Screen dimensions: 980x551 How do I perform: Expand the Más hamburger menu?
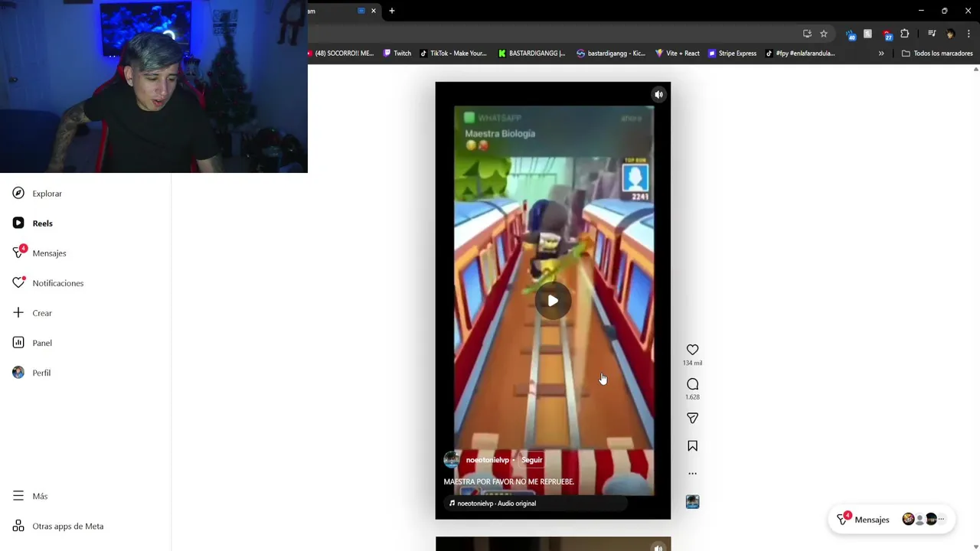31,496
